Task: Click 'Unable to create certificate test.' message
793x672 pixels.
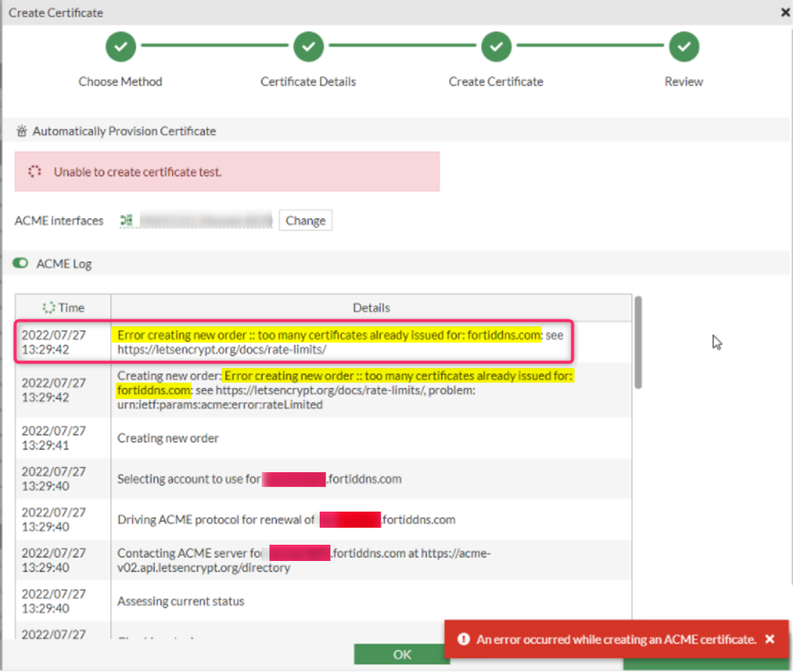Action: point(137,172)
